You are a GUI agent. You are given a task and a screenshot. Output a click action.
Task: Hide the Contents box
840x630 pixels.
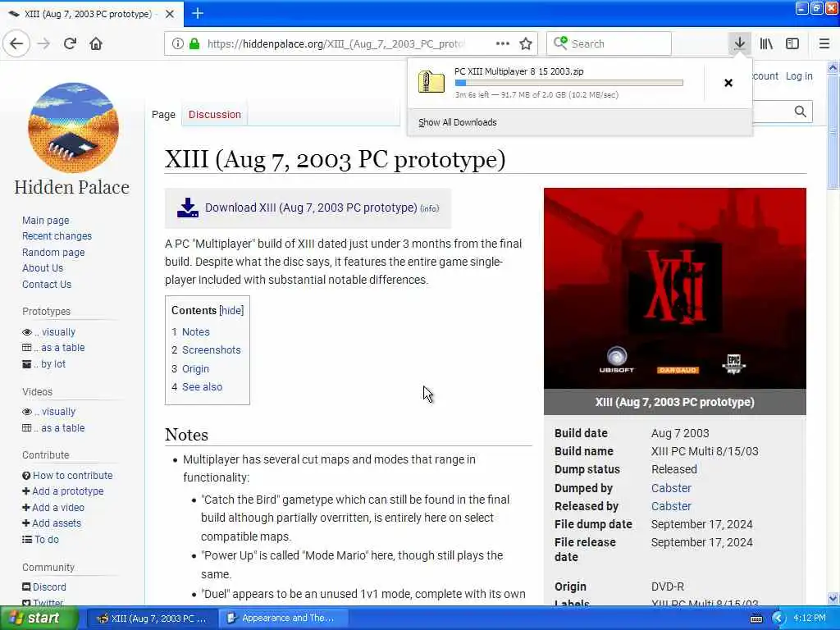[x=231, y=311]
